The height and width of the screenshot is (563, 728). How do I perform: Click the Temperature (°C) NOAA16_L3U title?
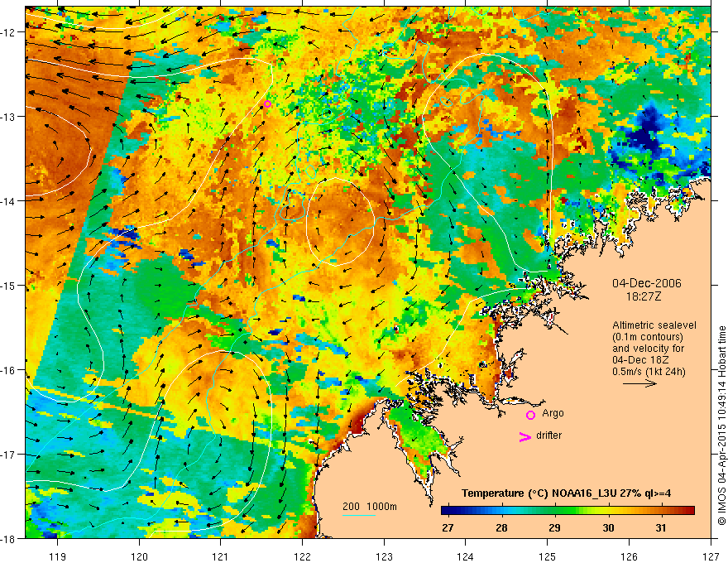(x=566, y=493)
